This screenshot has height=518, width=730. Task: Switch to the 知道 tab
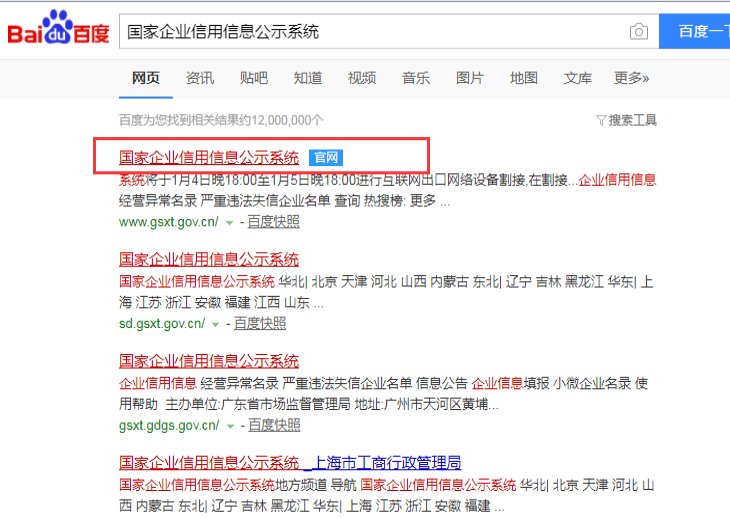(308, 78)
